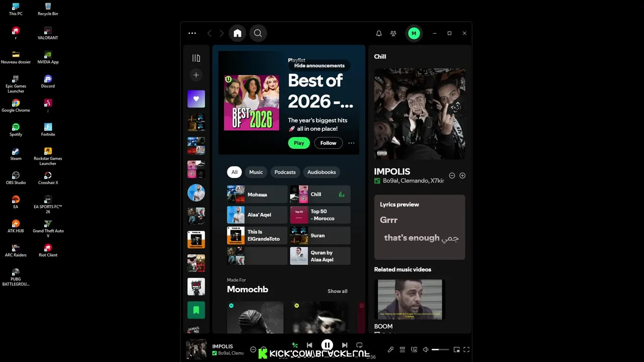
Task: Open more options for Best of 2026
Action: (x=351, y=143)
